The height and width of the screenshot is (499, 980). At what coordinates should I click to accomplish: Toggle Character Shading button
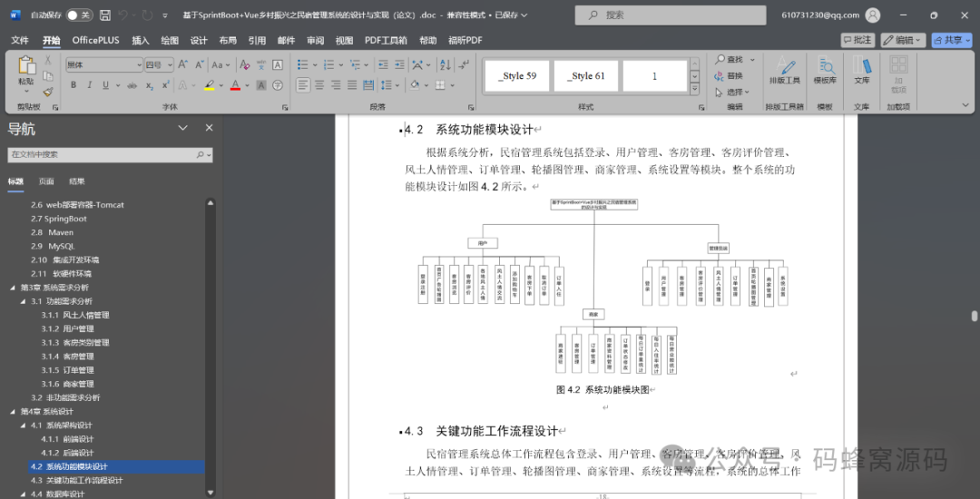(261, 85)
